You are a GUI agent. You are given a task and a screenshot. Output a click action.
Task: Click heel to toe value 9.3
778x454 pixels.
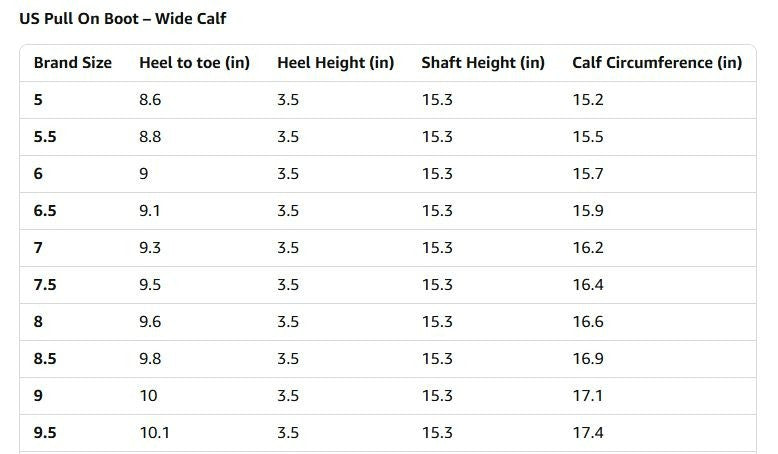(x=150, y=248)
